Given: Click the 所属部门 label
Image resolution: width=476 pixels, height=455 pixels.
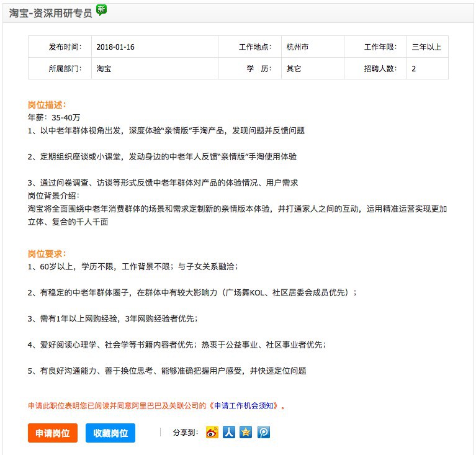Looking at the screenshot, I should pyautogui.click(x=65, y=69).
